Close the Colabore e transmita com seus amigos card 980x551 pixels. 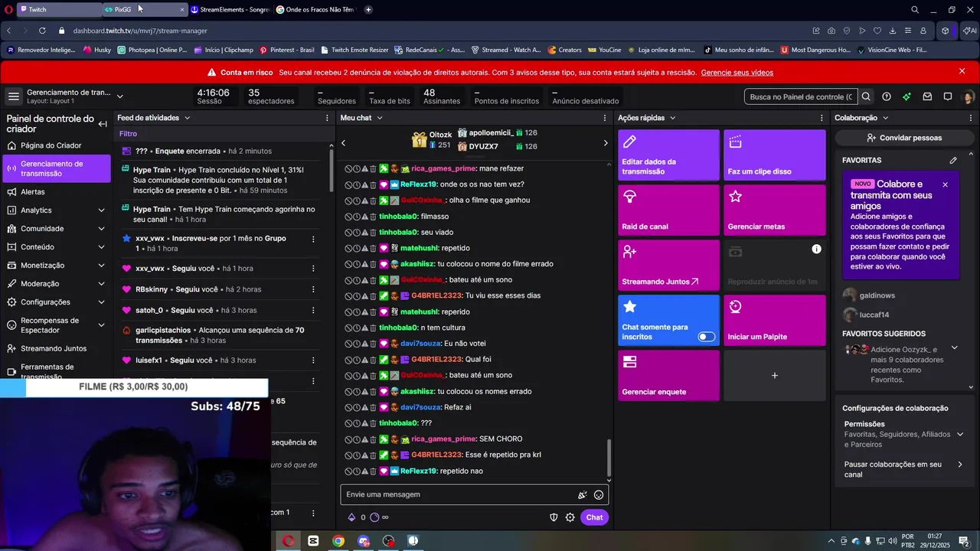[x=945, y=184]
